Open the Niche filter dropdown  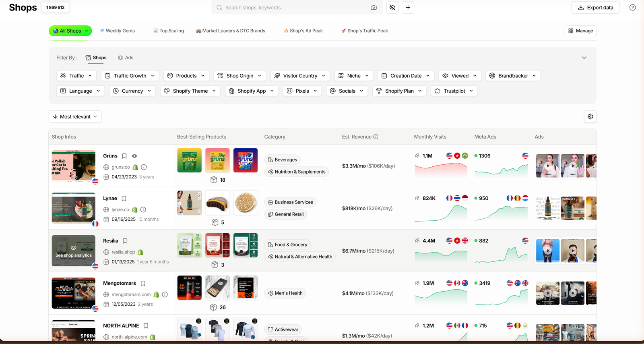point(354,75)
